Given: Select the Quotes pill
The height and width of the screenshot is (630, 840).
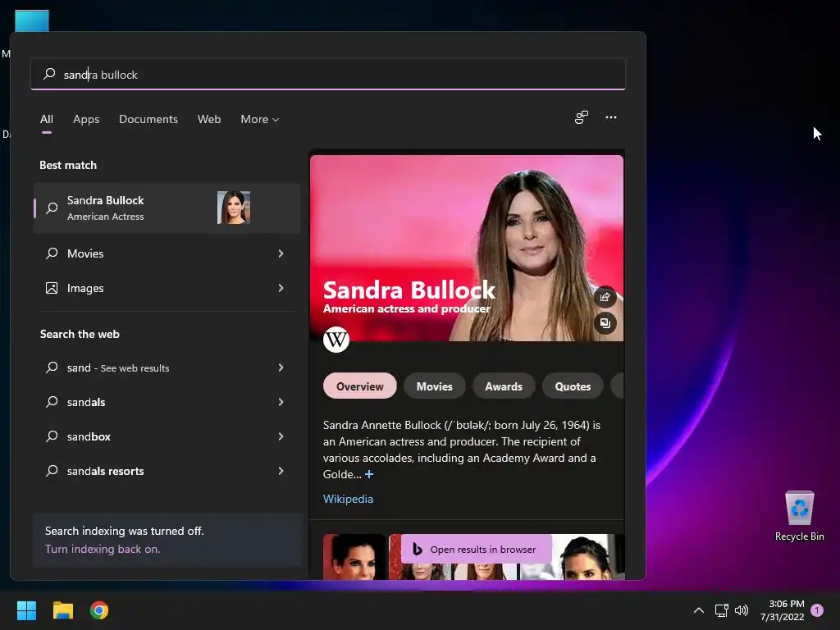Looking at the screenshot, I should click(x=573, y=386).
